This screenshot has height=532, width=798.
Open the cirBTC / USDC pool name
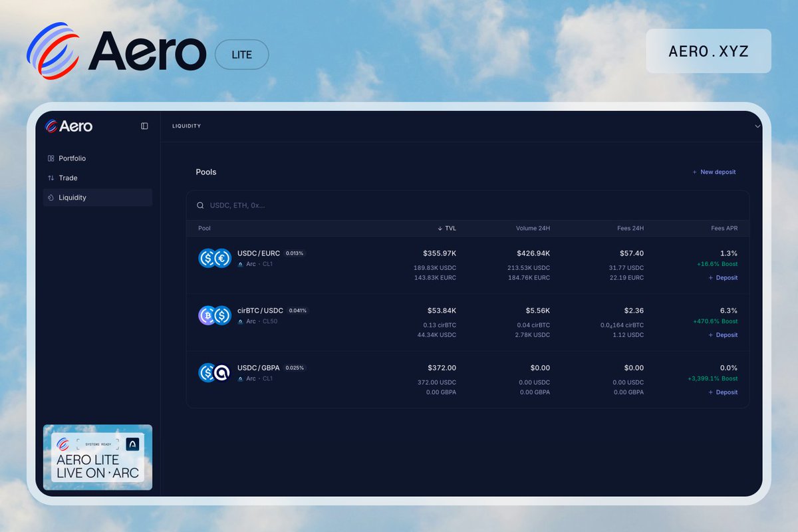[260, 311]
